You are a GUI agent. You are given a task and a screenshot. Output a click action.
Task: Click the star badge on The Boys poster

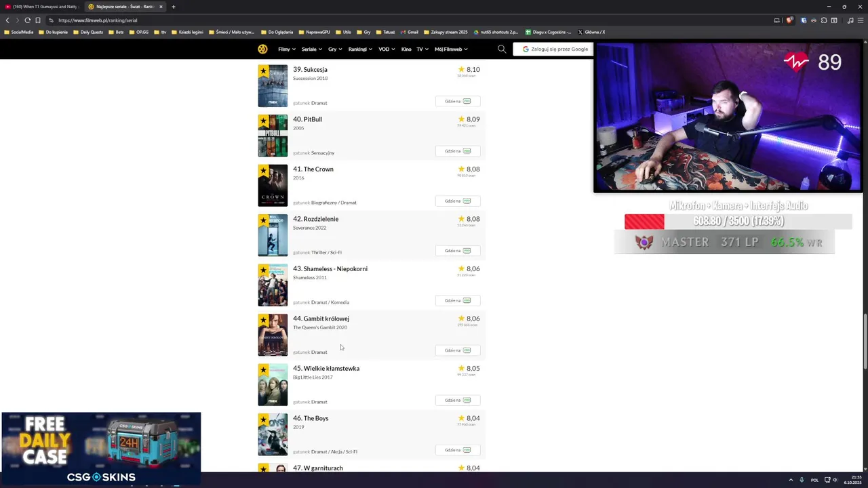pos(263,419)
